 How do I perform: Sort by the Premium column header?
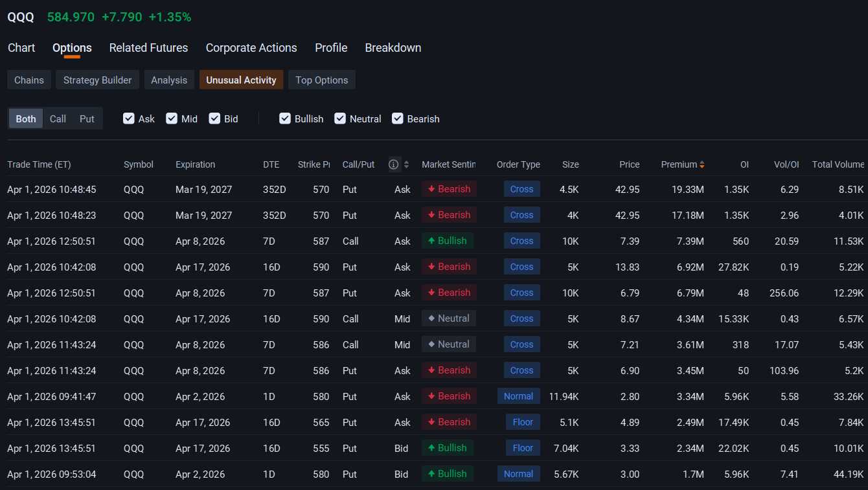coord(679,164)
